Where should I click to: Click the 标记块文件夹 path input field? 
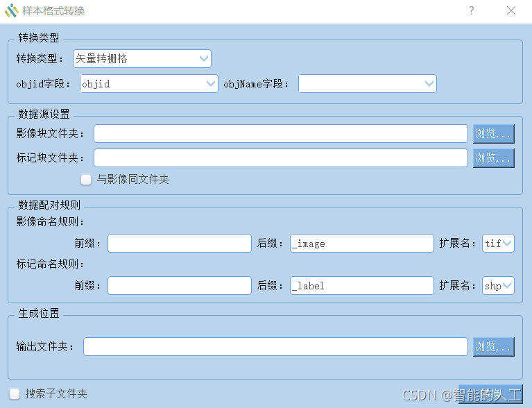(281, 158)
